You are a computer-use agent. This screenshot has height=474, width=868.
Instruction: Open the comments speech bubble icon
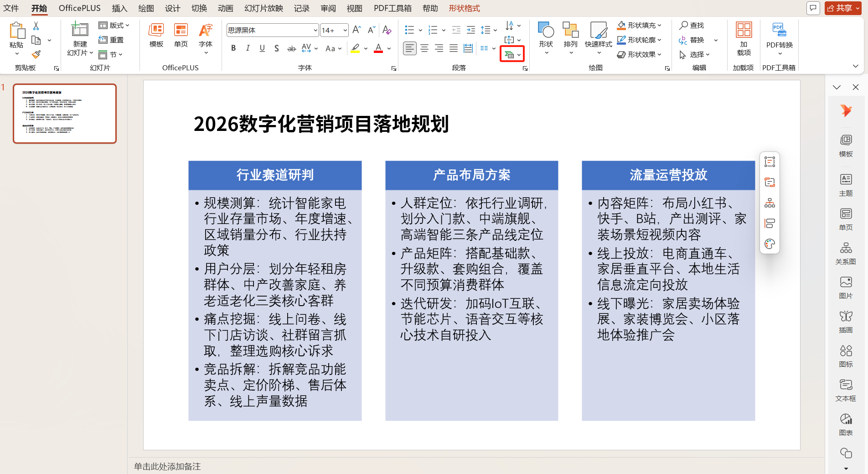[x=813, y=8]
